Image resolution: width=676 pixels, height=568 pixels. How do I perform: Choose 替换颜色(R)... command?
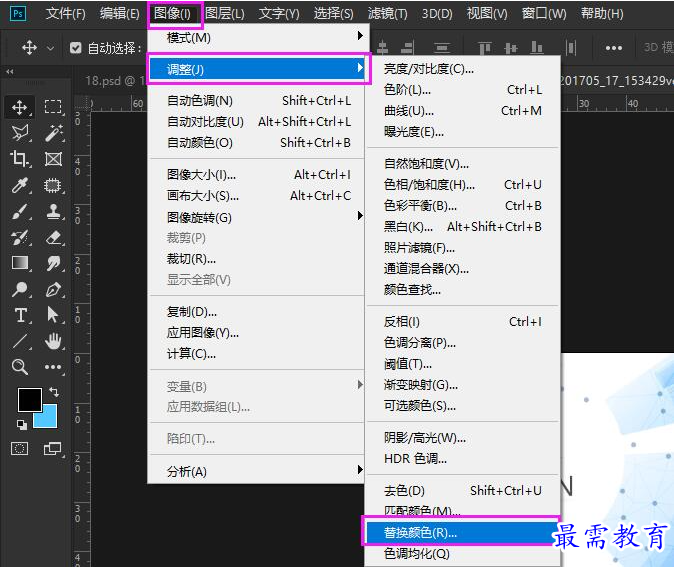tap(462, 533)
